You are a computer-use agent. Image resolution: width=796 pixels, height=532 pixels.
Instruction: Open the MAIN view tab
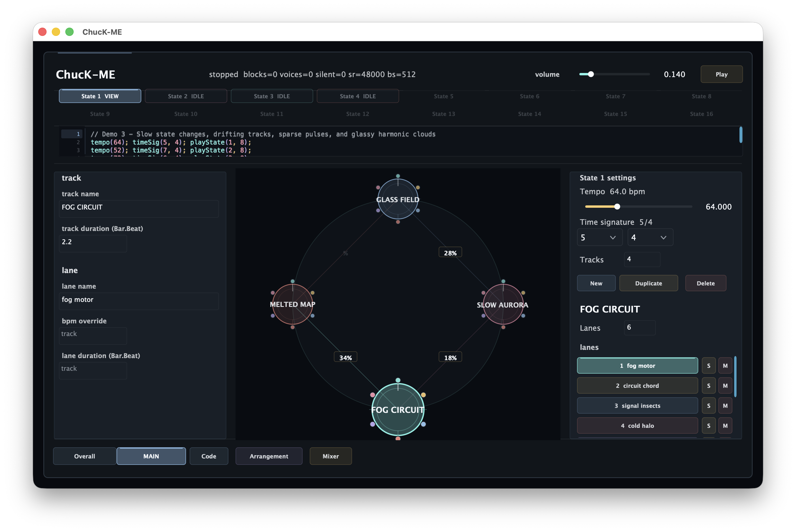point(151,456)
